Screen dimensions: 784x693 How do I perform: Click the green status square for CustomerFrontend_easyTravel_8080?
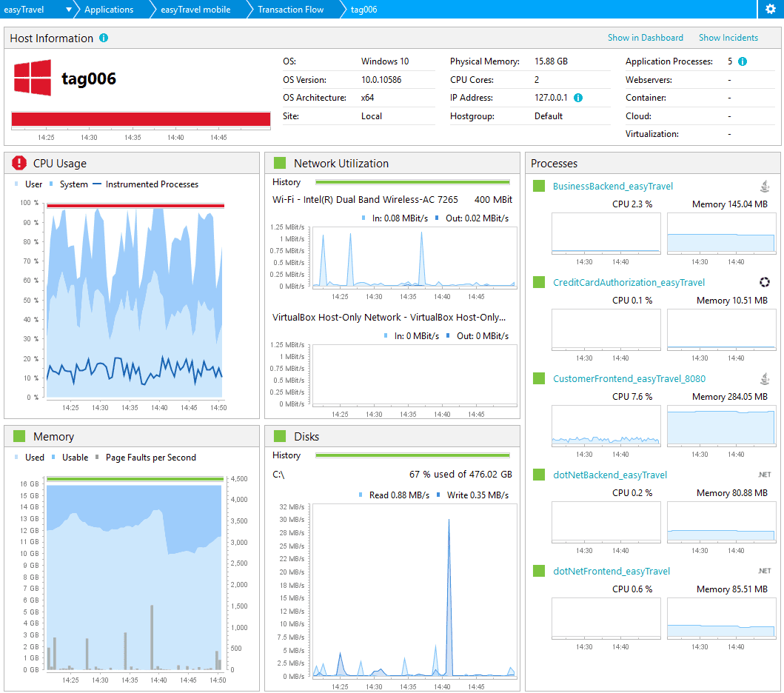point(539,378)
